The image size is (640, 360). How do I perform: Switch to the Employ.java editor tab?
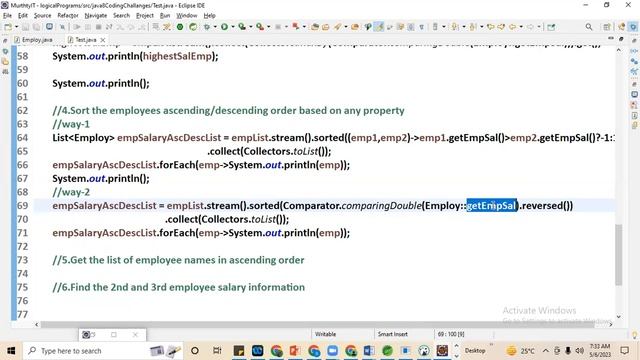pos(33,40)
